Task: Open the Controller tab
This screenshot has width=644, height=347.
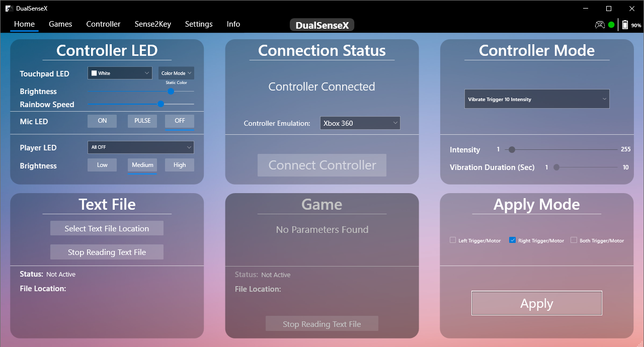Action: (103, 24)
